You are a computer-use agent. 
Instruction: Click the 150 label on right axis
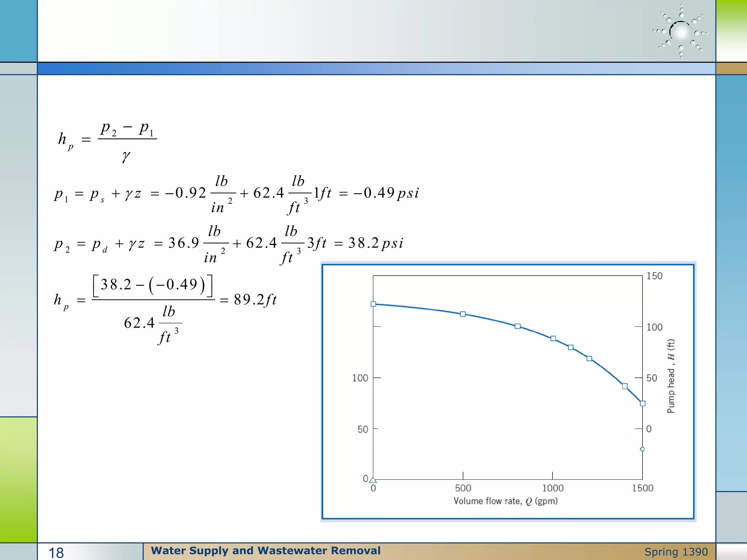(x=654, y=276)
